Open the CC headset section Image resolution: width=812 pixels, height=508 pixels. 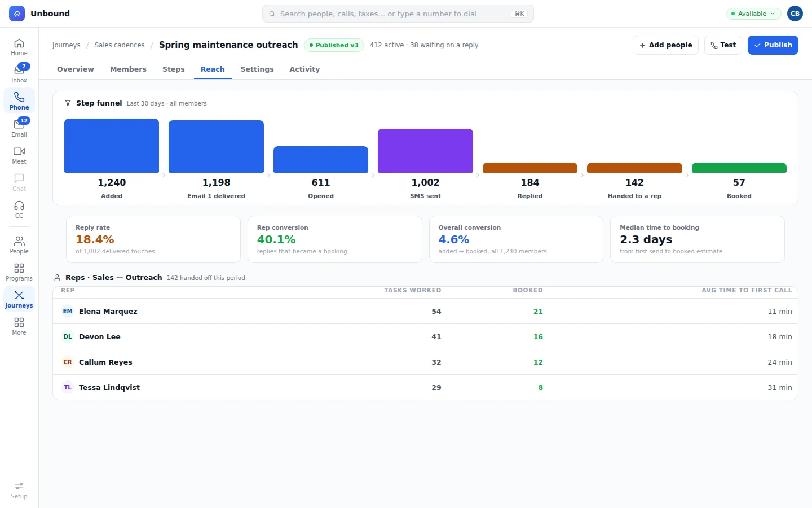click(x=19, y=209)
